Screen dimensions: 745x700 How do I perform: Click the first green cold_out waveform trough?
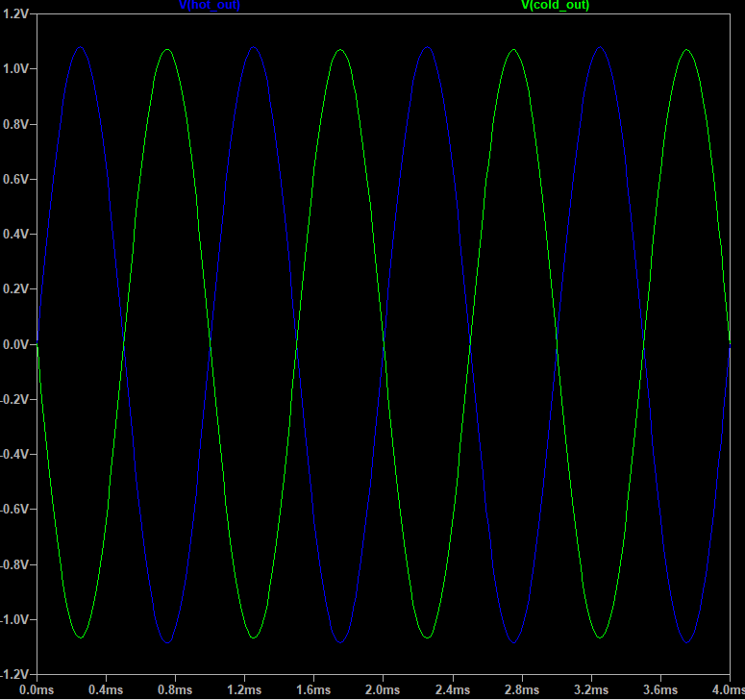(81, 637)
